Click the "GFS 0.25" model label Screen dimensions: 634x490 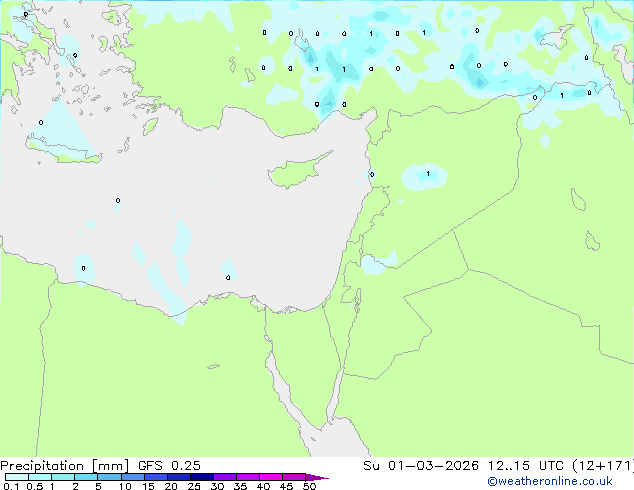(x=169, y=466)
